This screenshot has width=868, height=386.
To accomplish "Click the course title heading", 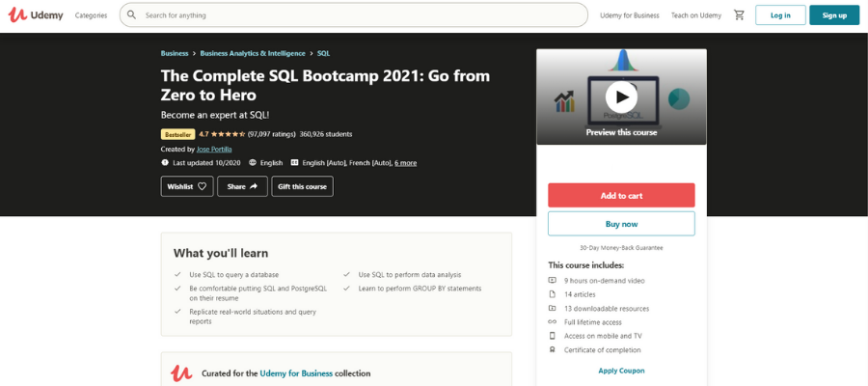I will coord(326,85).
